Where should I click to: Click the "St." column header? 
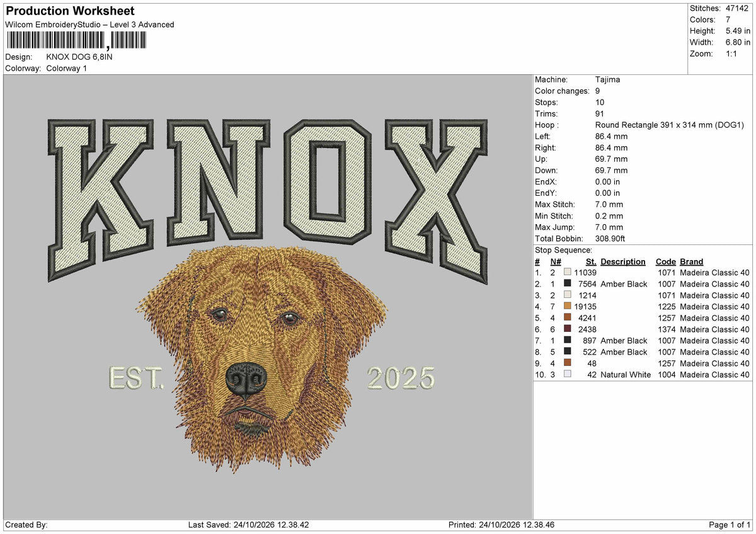coord(591,262)
